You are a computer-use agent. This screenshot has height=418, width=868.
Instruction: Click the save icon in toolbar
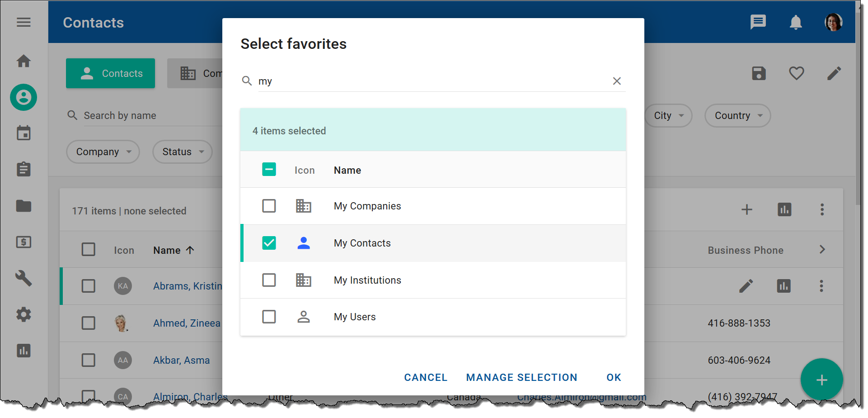(x=759, y=73)
